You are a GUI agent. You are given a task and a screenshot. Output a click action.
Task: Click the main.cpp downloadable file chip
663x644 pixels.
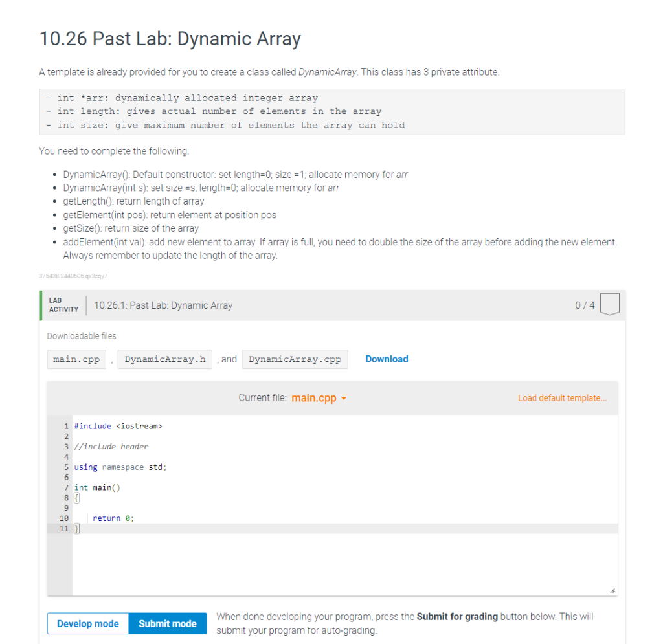(76, 359)
